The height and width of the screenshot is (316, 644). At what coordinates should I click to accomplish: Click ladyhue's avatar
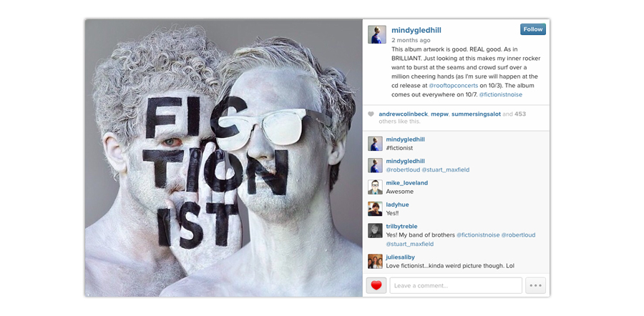[375, 209]
